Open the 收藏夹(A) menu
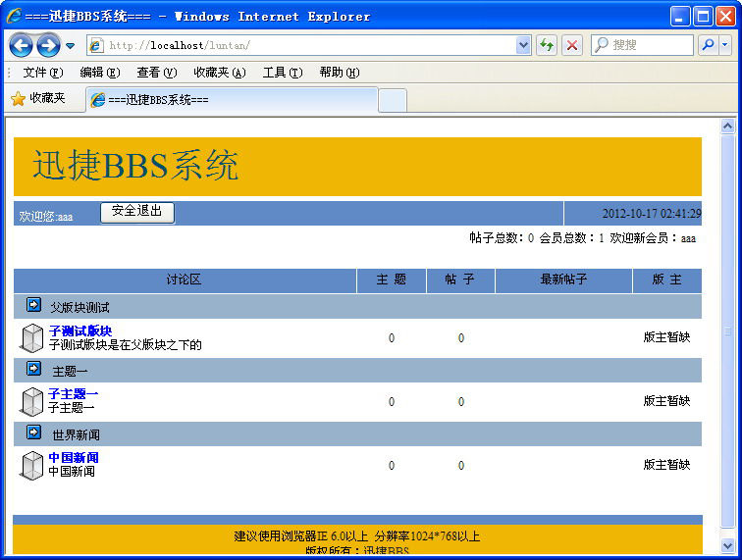Screen dimensions: 742x560 [220, 73]
